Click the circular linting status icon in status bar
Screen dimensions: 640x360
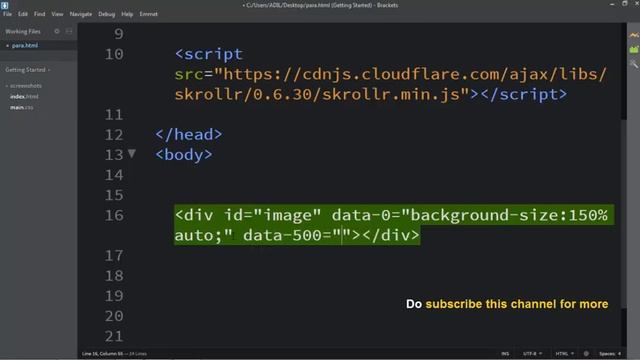coord(586,353)
